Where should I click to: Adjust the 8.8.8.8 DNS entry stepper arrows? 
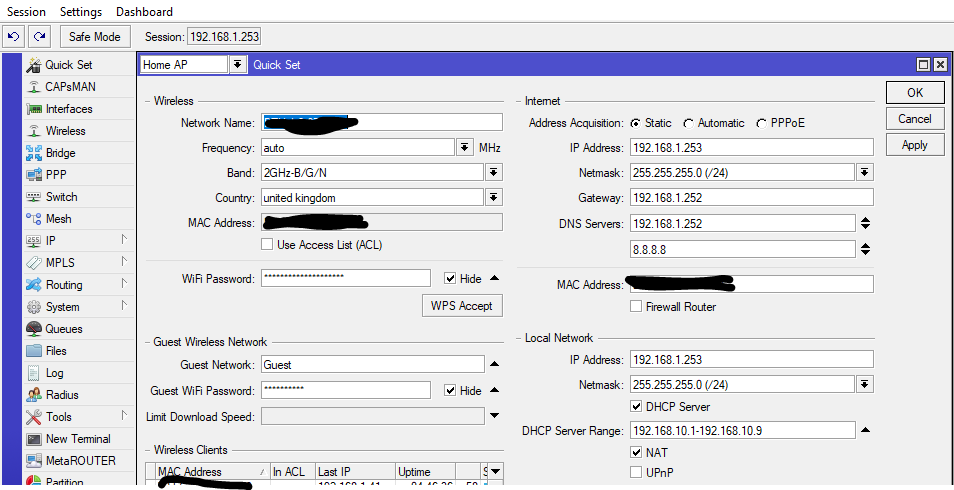point(865,249)
